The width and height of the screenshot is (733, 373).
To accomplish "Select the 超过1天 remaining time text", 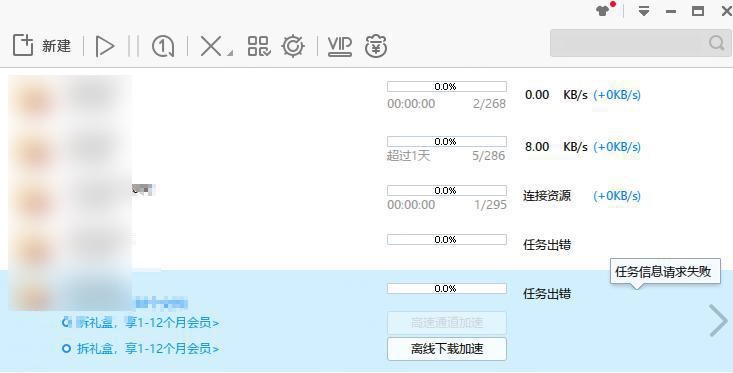I will coord(408,156).
